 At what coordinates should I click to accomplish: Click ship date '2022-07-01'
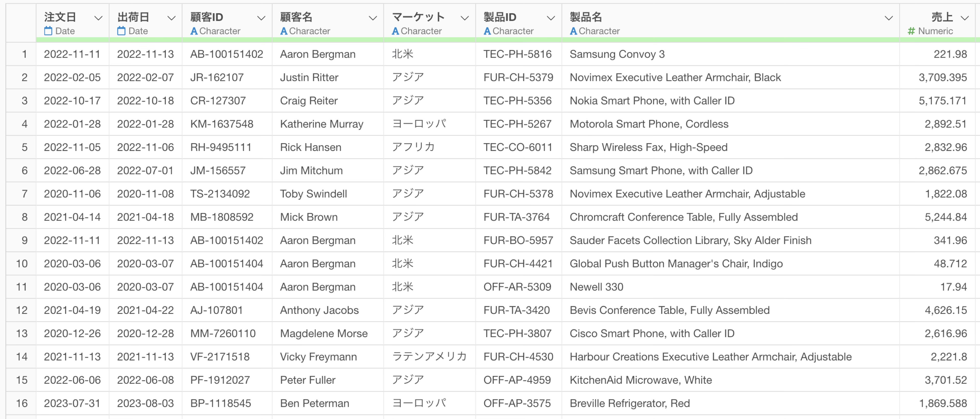click(x=145, y=170)
